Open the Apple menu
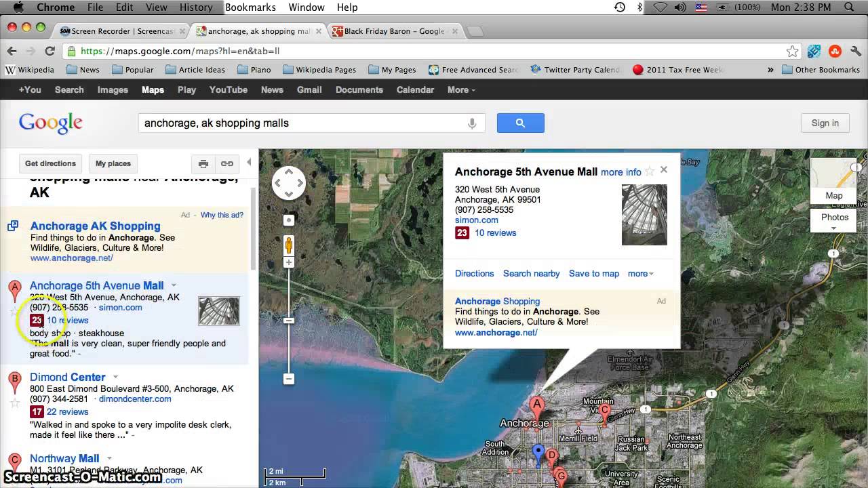The image size is (868, 488). (18, 7)
